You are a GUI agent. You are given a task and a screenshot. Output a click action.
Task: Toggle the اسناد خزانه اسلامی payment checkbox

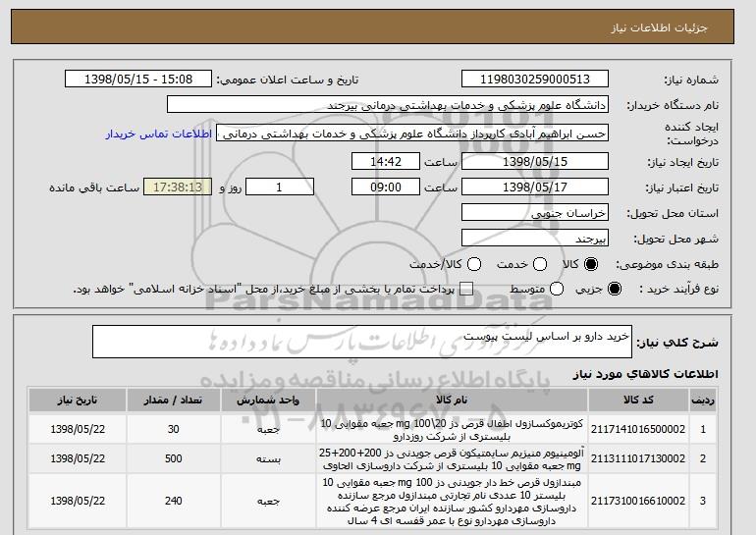pyautogui.click(x=466, y=289)
